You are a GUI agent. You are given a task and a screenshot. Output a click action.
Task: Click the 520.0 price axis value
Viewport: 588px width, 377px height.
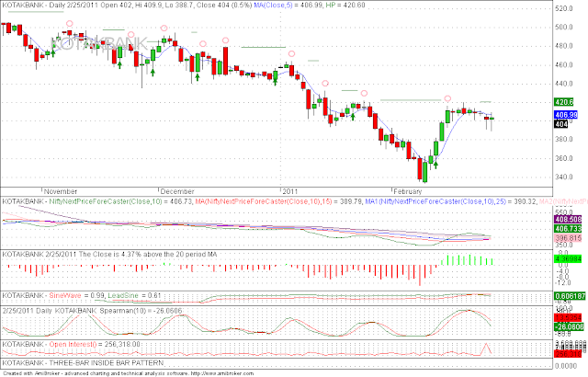pos(564,8)
